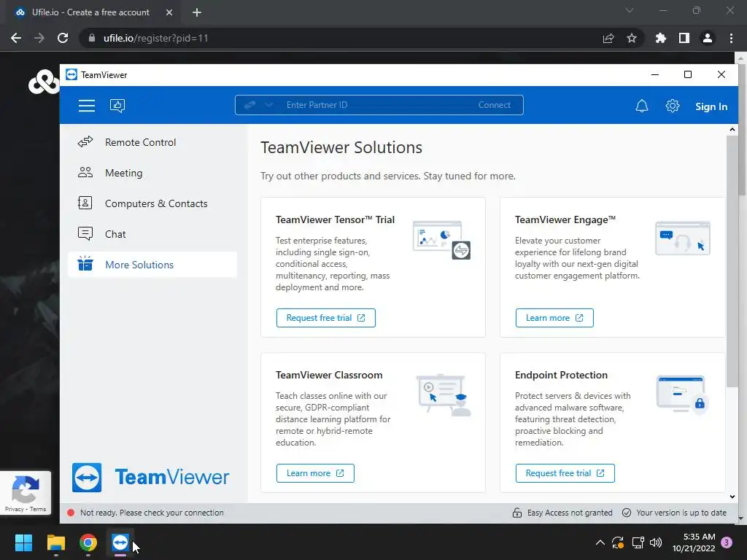Learn more about TeamViewer Classroom
The height and width of the screenshot is (560, 747).
pos(315,472)
